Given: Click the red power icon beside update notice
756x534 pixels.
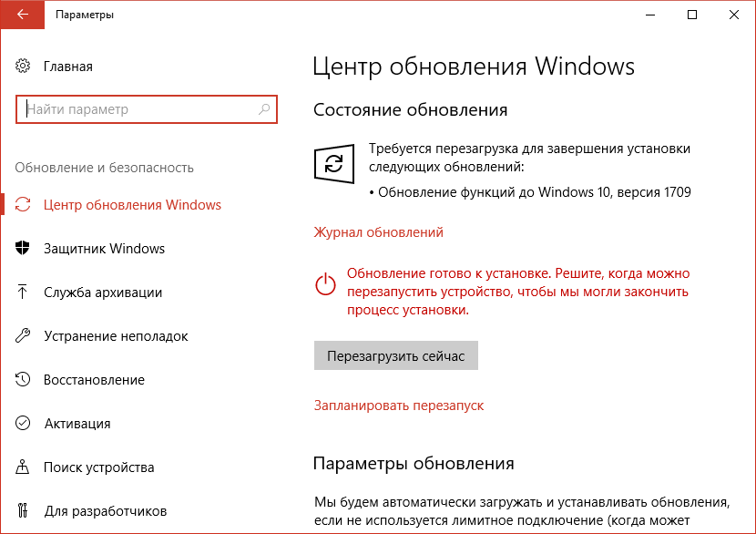Looking at the screenshot, I should coord(325,283).
